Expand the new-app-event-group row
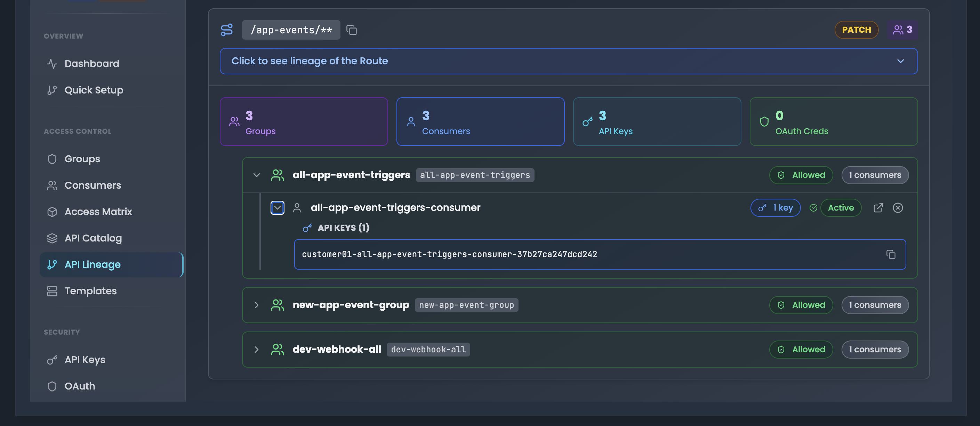The height and width of the screenshot is (426, 980). 256,305
